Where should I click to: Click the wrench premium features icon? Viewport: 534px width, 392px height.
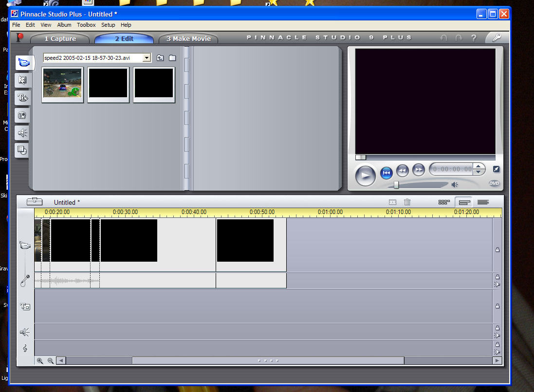coord(497,37)
